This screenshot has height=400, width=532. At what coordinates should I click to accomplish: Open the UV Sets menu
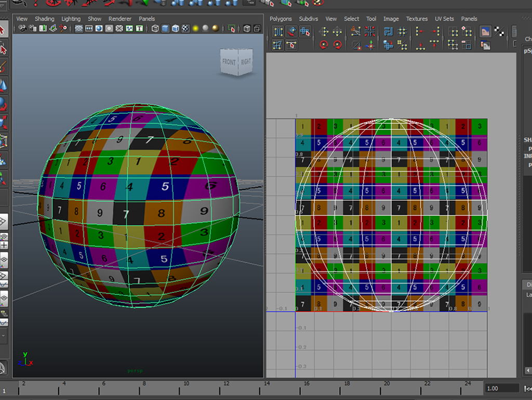(x=444, y=19)
